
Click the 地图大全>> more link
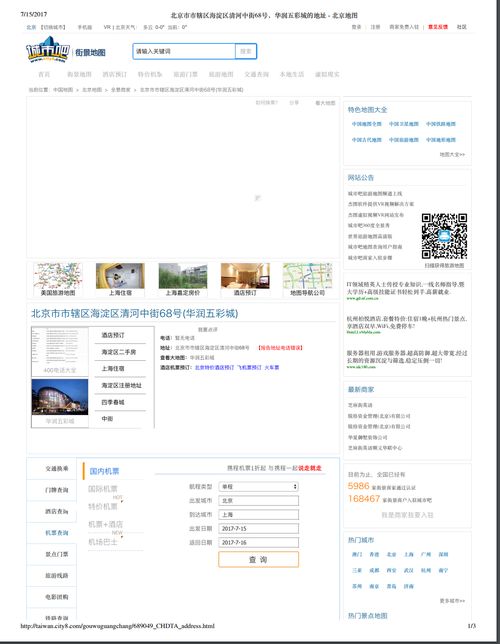[x=452, y=155]
